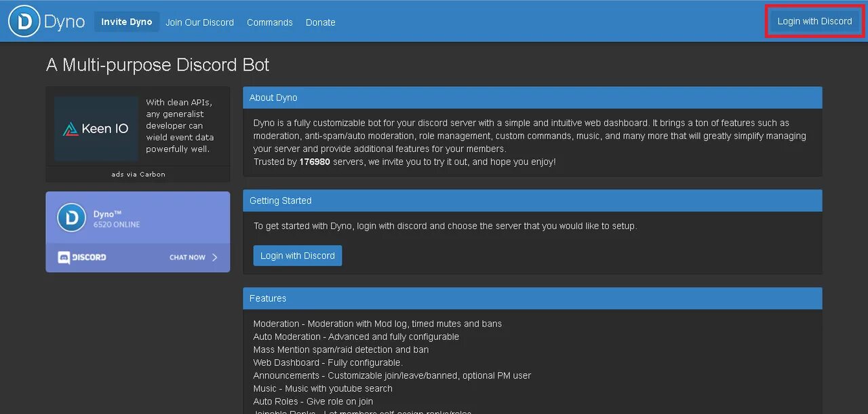The width and height of the screenshot is (868, 414).
Task: Click the Auto Moderation feature line
Action: (x=356, y=337)
